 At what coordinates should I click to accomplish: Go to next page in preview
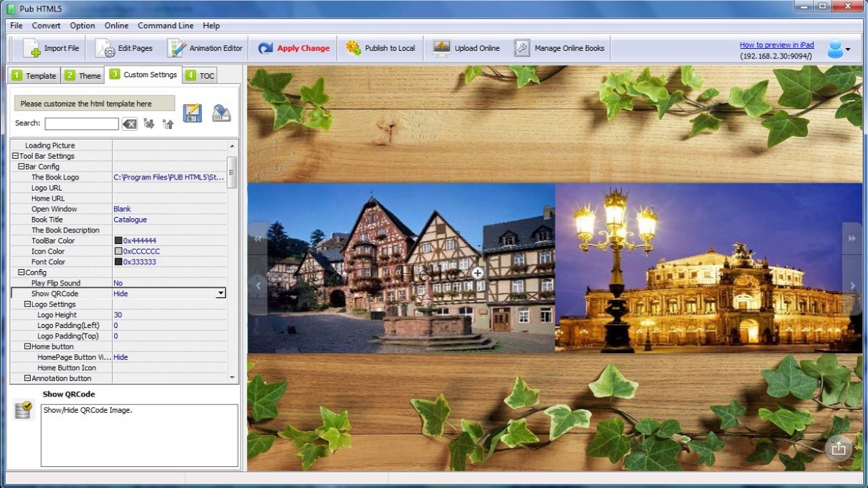pos(852,286)
